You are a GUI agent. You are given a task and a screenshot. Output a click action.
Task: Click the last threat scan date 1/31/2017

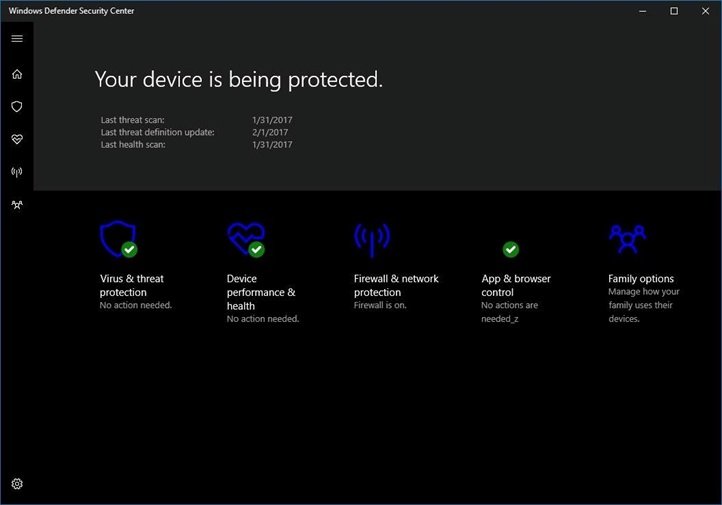pyautogui.click(x=272, y=120)
